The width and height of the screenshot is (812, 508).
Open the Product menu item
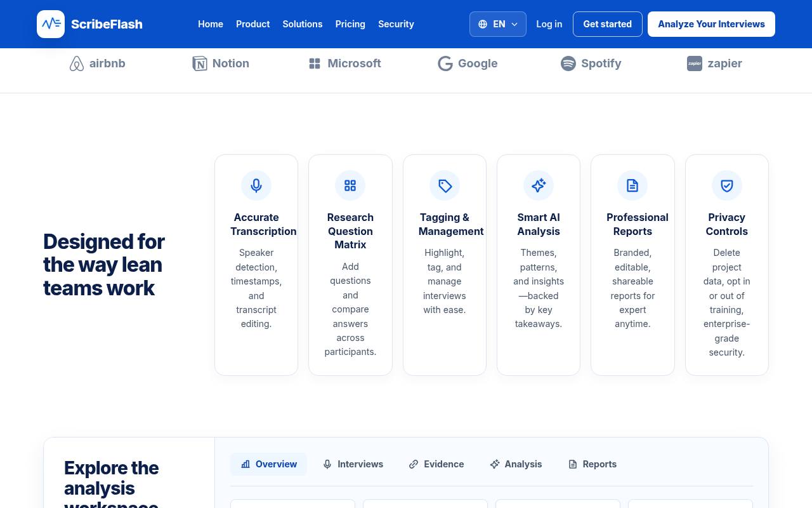pyautogui.click(x=253, y=24)
